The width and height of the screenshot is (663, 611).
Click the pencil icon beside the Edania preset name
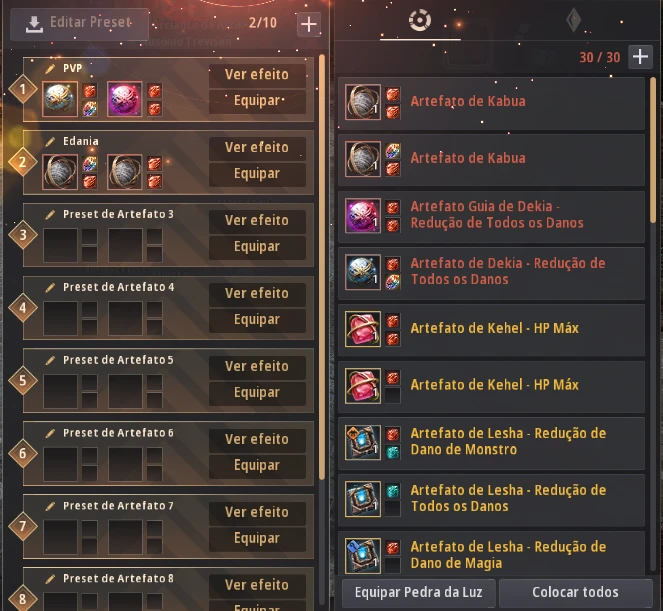point(50,141)
